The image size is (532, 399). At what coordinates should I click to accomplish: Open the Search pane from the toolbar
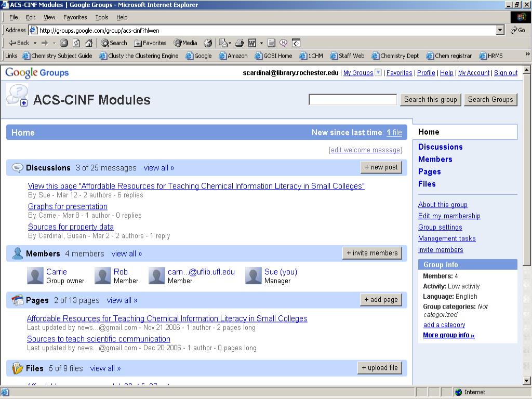114,43
